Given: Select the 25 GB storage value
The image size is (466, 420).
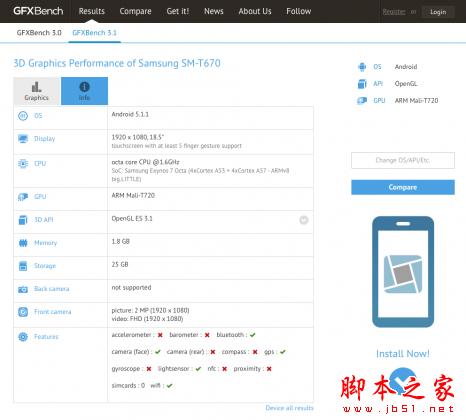Looking at the screenshot, I should click(120, 264).
